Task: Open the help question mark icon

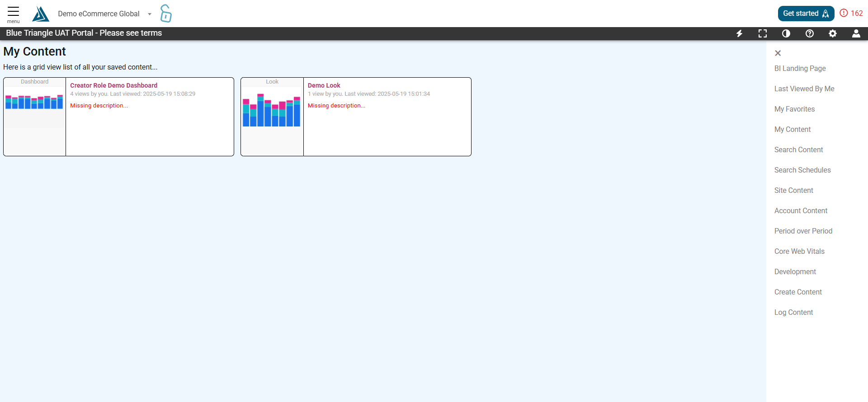Action: point(810,33)
